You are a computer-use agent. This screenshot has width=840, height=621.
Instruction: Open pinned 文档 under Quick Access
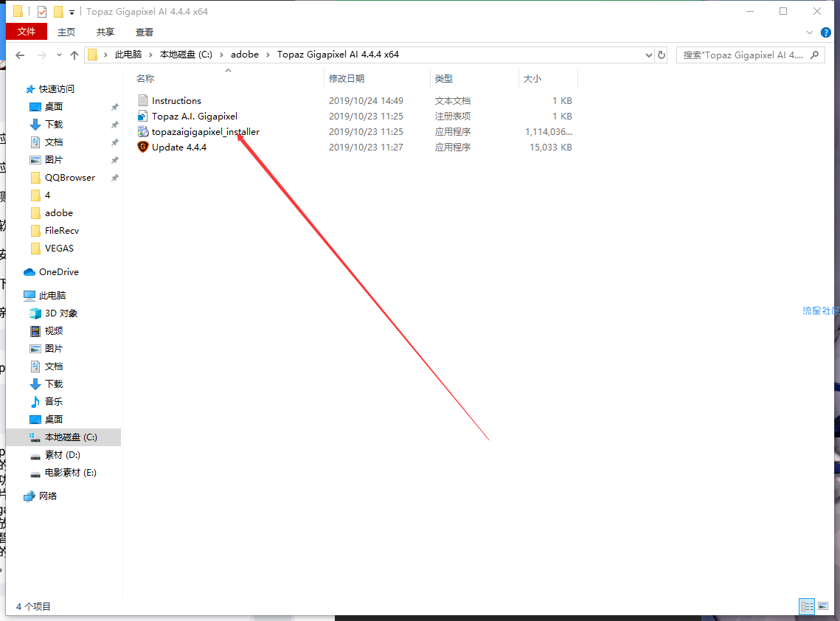(54, 142)
